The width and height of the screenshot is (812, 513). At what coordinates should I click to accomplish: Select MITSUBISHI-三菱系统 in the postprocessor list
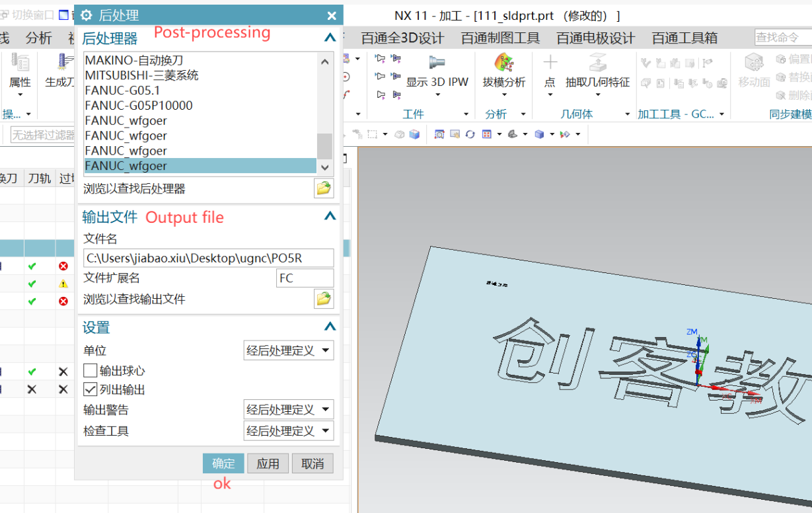[x=200, y=75]
